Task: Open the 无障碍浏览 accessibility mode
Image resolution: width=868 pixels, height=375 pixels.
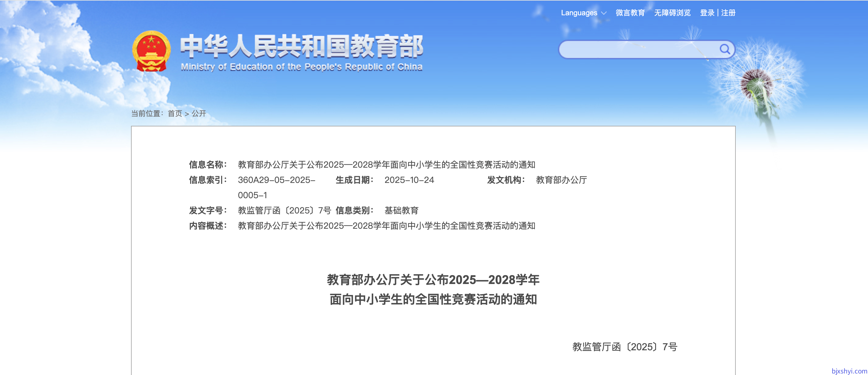Action: (673, 13)
